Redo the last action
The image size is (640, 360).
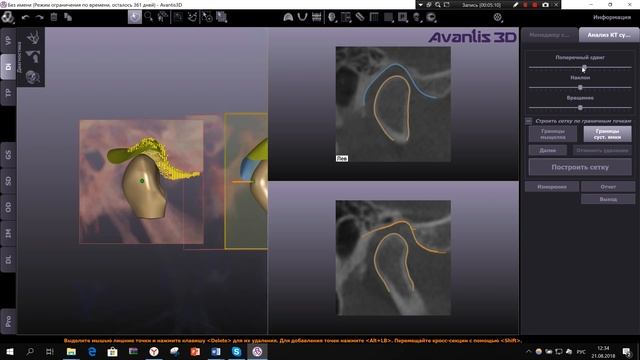coord(40,18)
